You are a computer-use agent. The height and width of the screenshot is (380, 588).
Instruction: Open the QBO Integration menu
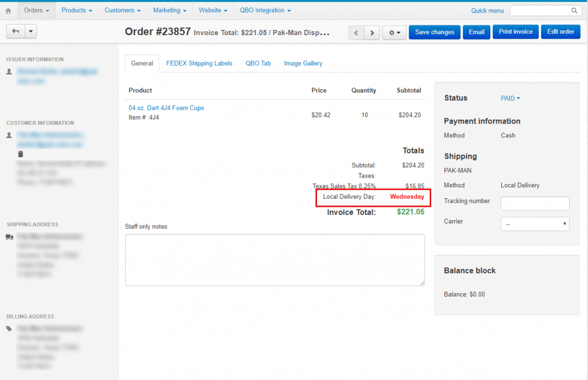(265, 10)
